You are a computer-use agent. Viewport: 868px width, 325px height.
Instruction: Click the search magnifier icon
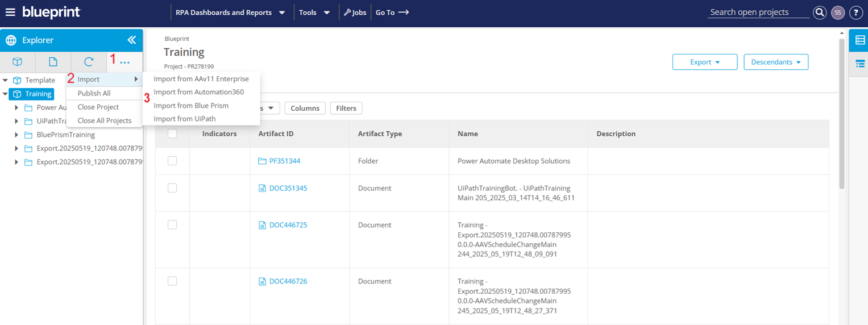click(x=819, y=13)
